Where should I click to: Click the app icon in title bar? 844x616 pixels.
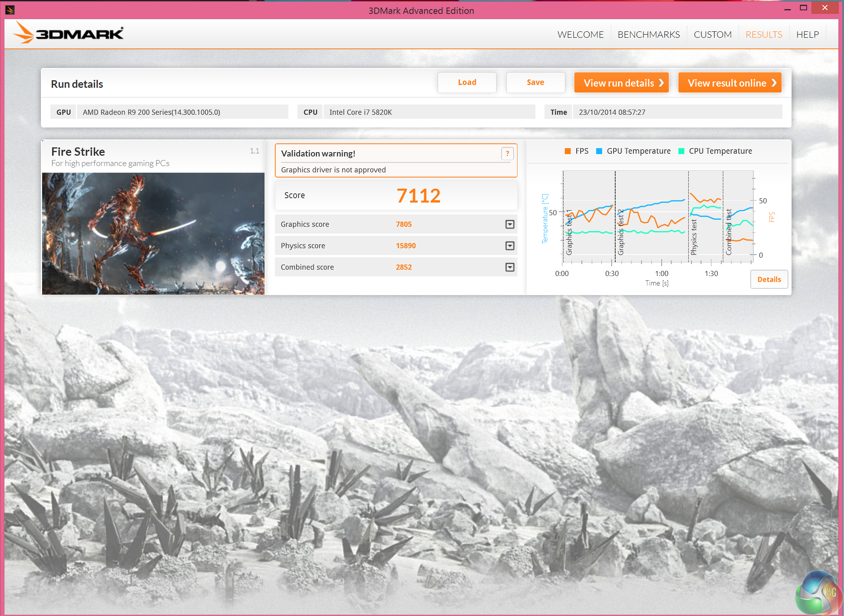click(10, 10)
